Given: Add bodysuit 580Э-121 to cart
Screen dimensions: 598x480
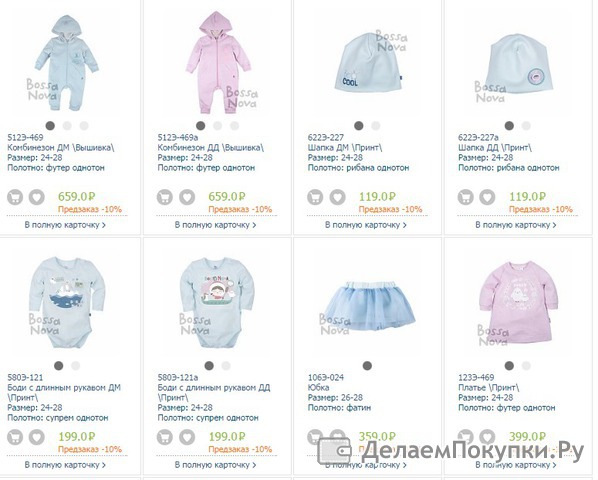Looking at the screenshot, I should 15,437.
